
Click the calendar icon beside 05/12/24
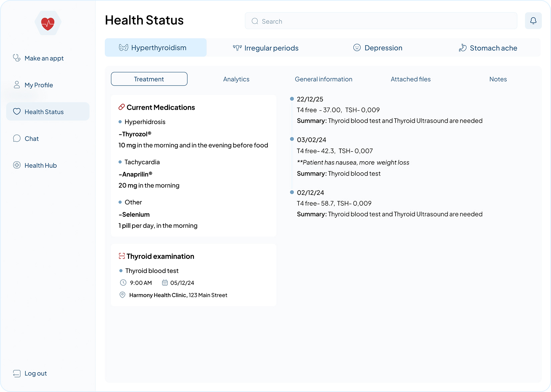pos(165,282)
